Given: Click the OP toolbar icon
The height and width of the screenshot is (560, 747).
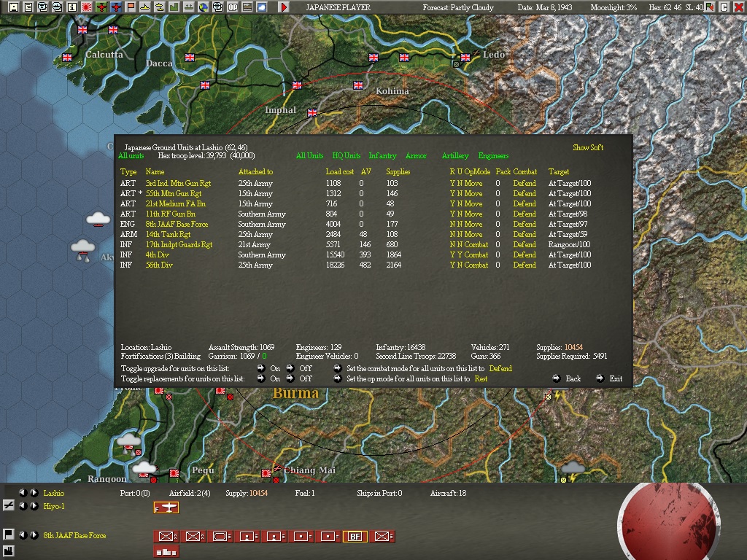Looking at the screenshot, I should coord(233,7).
